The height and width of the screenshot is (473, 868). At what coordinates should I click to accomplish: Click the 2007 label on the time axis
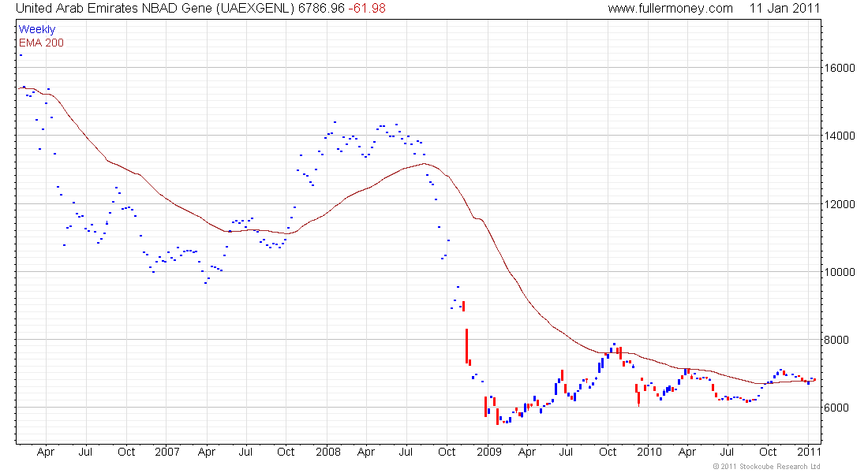(x=167, y=452)
